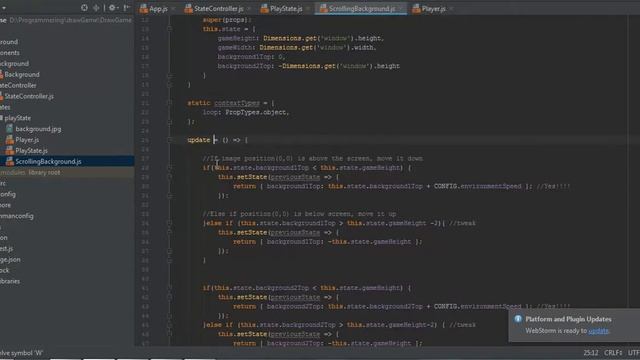Hide the project tool window

point(127,8)
